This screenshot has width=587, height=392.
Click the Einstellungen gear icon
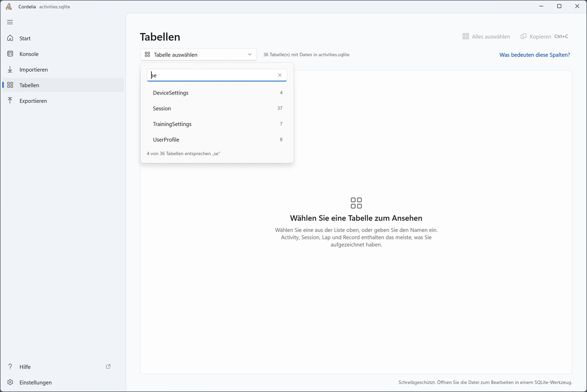[10, 382]
